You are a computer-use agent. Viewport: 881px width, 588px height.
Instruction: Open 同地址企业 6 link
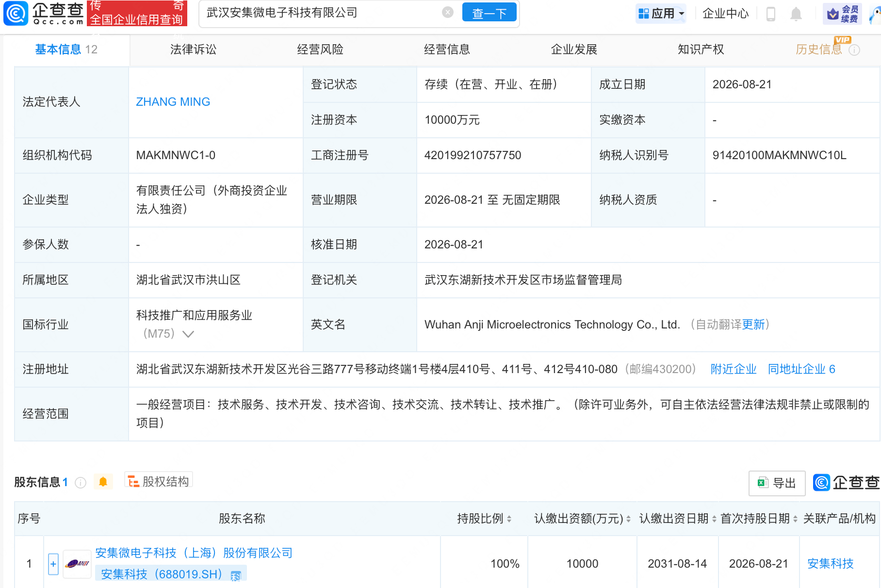tap(801, 369)
